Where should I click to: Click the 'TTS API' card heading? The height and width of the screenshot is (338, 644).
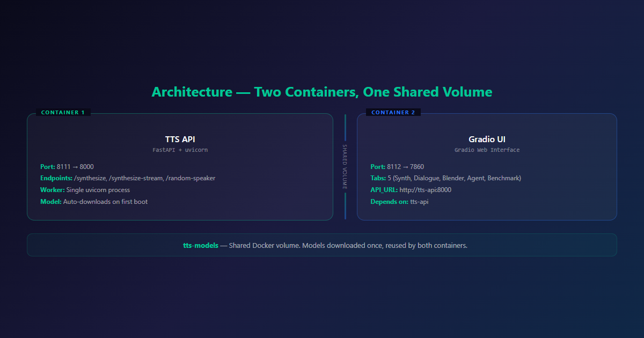click(180, 139)
